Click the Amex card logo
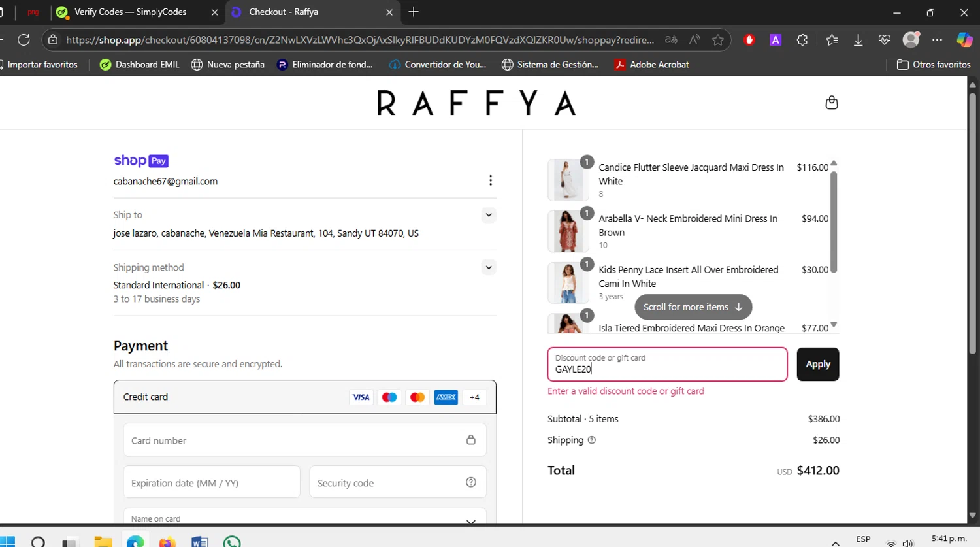 [x=446, y=397]
